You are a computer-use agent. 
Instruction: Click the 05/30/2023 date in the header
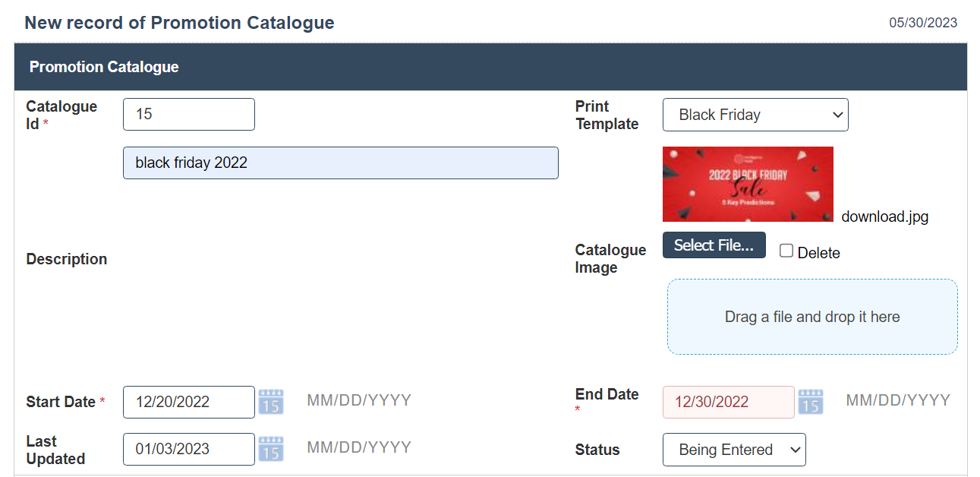click(x=923, y=23)
